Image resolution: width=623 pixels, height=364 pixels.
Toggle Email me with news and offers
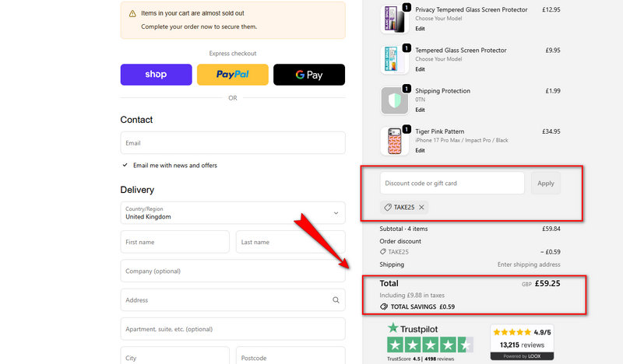(x=125, y=166)
